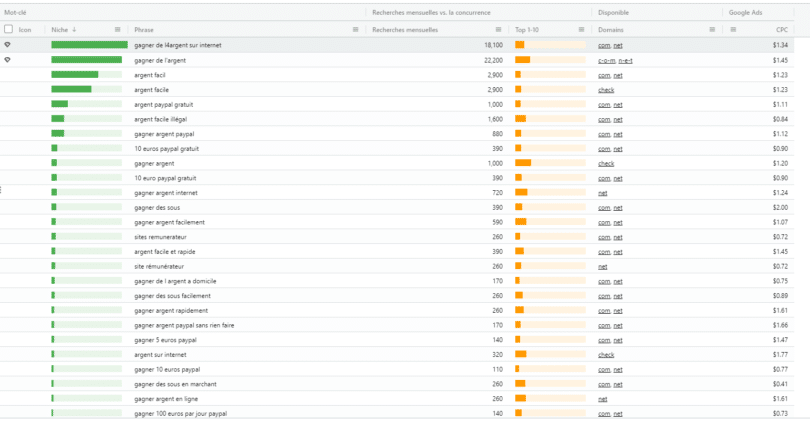Select the Google Ads column group header

point(745,12)
